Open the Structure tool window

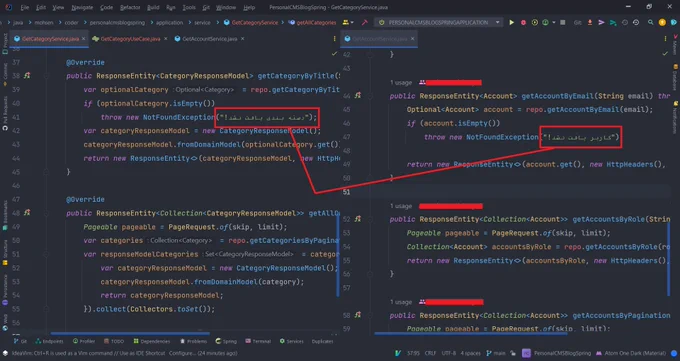click(x=5, y=253)
